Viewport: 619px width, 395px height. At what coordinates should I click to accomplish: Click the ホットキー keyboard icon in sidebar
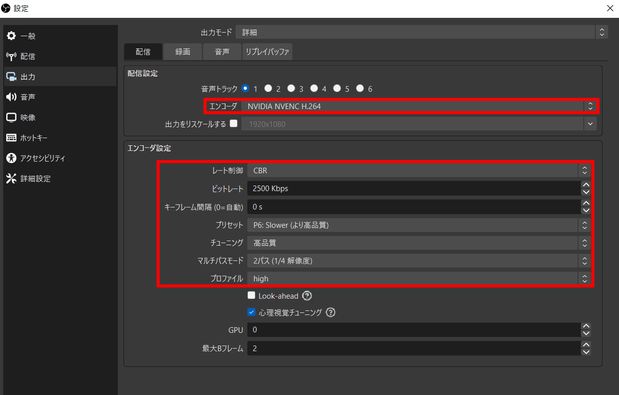[x=11, y=137]
